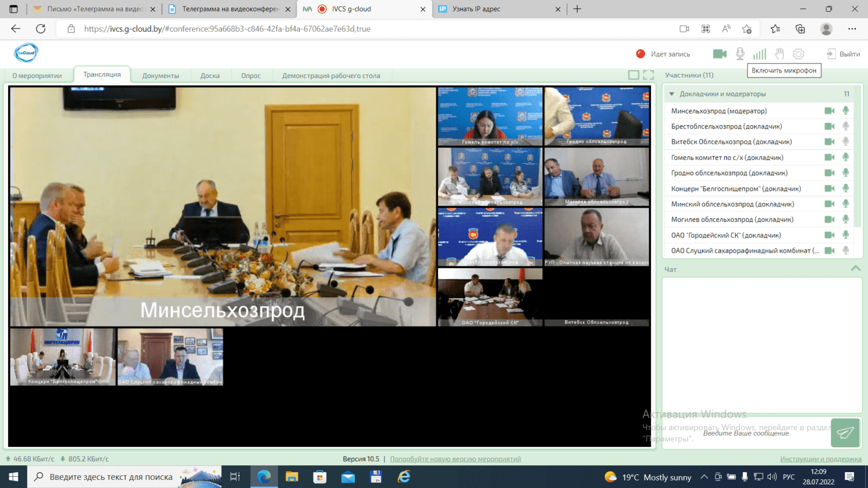Open connection signal quality indicator
This screenshot has height=488, width=868.
[x=759, y=54]
